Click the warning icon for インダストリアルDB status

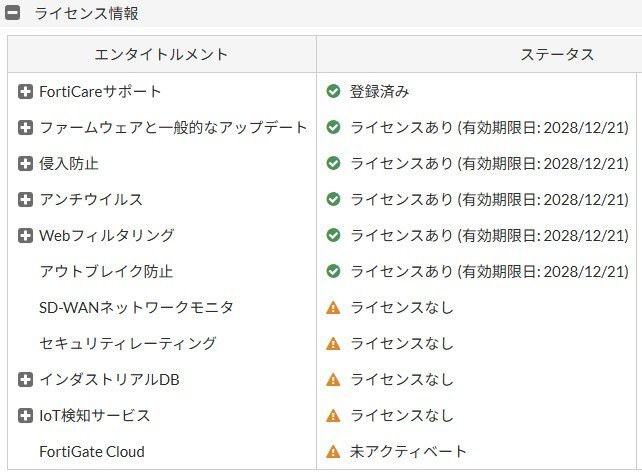coord(334,380)
